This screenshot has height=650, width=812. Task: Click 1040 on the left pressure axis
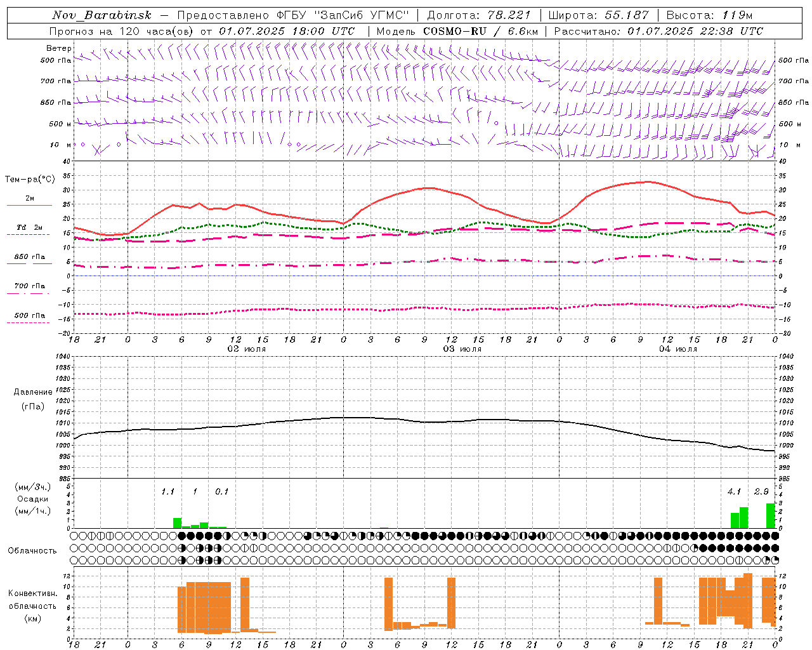[x=62, y=356]
